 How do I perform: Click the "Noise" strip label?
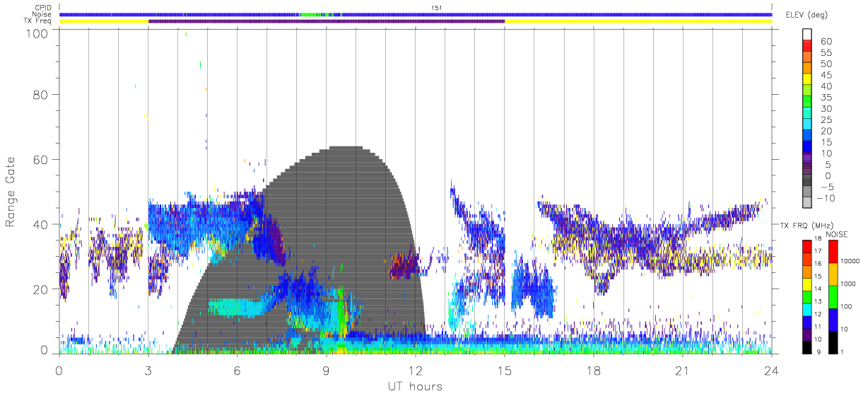coord(43,14)
